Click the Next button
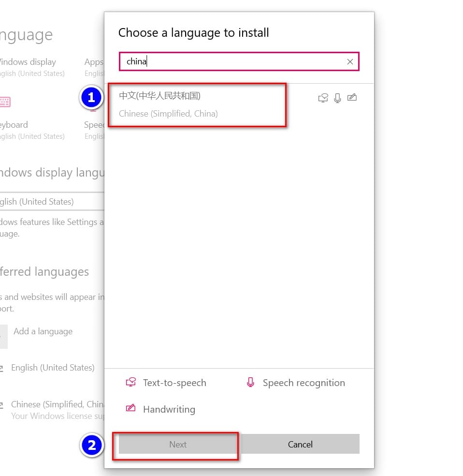 [178, 445]
